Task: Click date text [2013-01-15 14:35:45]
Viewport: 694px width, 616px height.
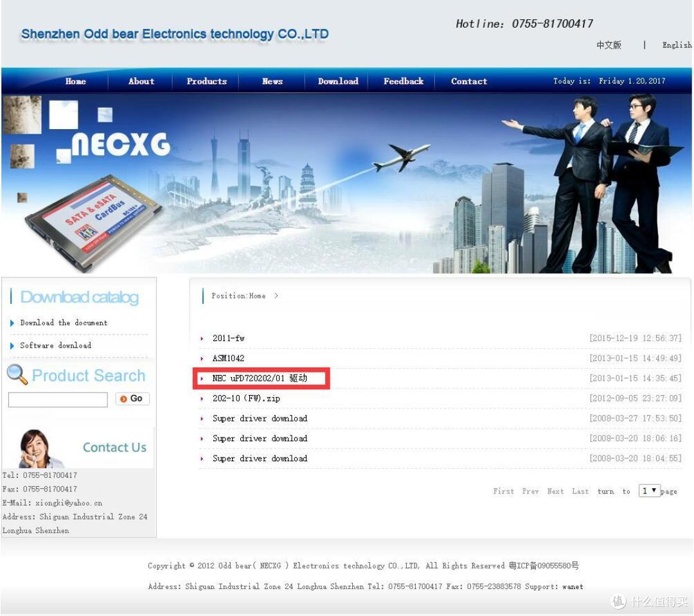Action: [x=635, y=378]
